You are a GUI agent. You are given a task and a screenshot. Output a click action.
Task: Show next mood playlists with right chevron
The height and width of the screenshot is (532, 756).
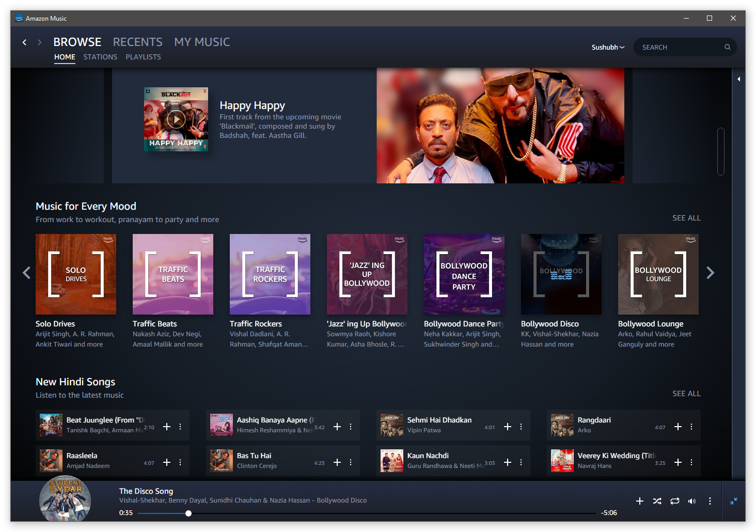(x=711, y=273)
